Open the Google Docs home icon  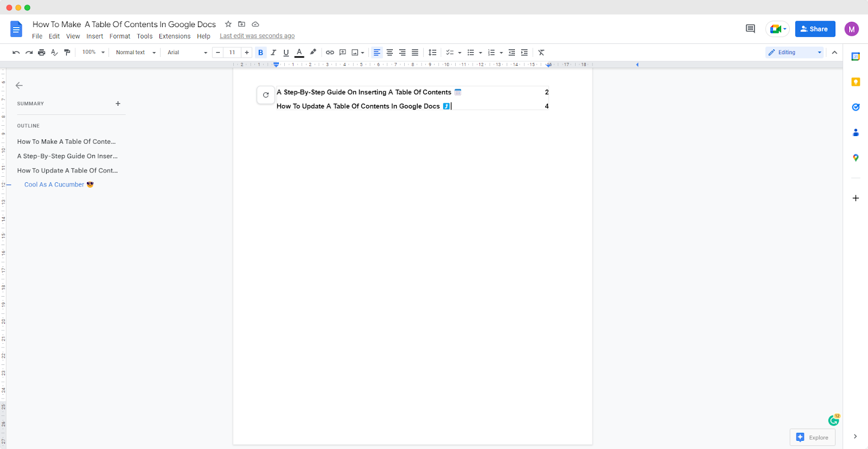click(x=16, y=29)
